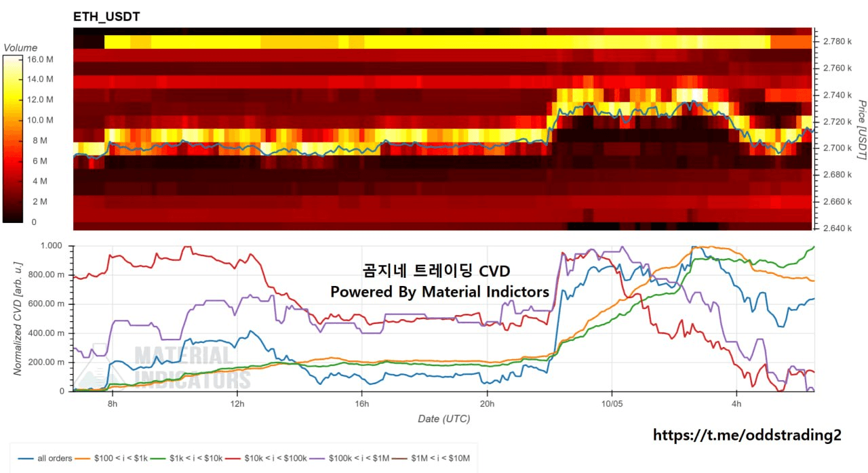Click the "2.700 k" price tick

coord(837,148)
